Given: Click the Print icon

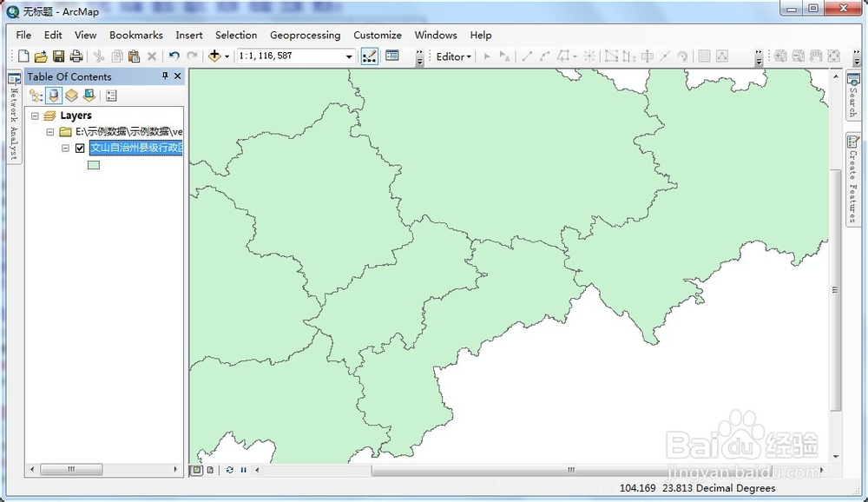Looking at the screenshot, I should coord(76,56).
